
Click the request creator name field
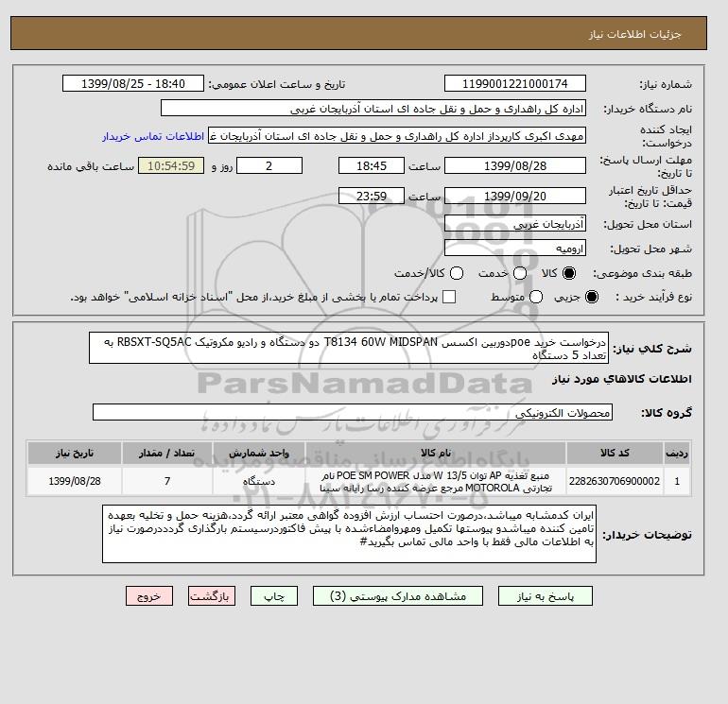397,136
